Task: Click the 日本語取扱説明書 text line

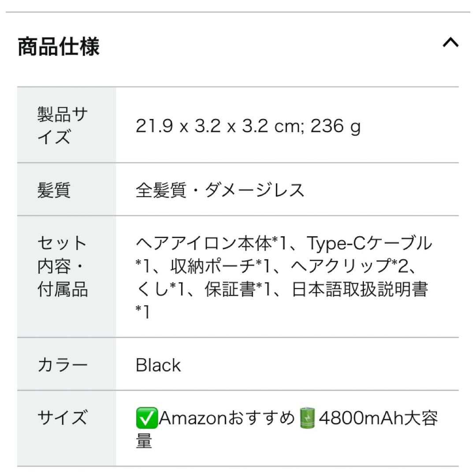Action: point(360,289)
